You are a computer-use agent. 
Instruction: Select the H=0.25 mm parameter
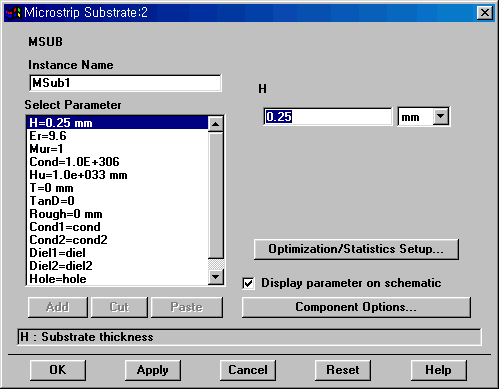coord(117,123)
